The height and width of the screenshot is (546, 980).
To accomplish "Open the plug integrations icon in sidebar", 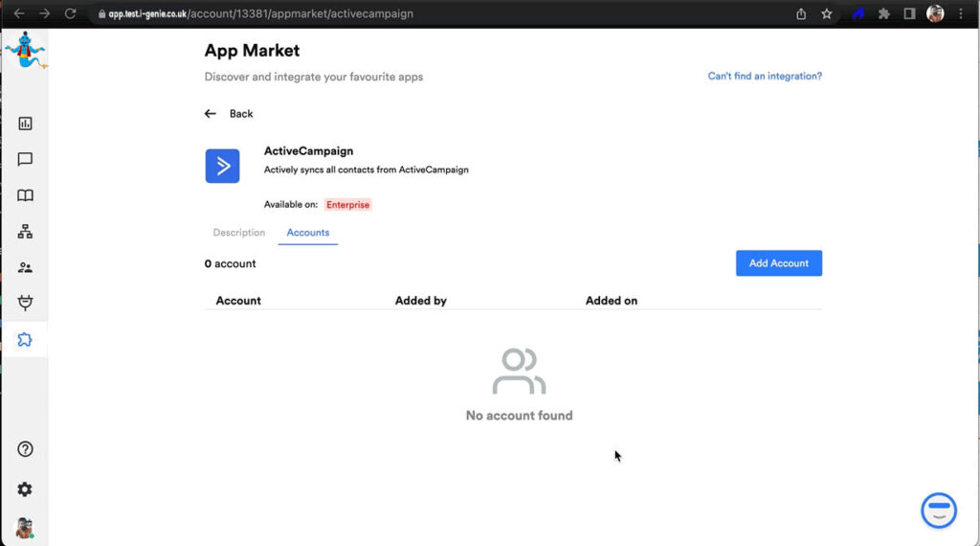I will (x=25, y=304).
